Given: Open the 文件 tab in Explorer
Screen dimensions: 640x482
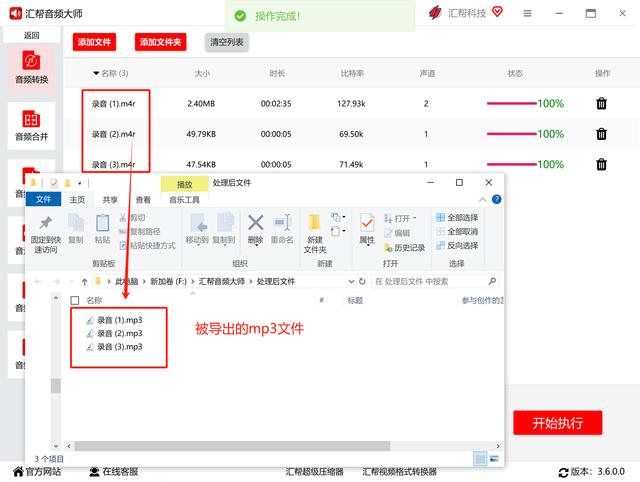Looking at the screenshot, I should (43, 199).
